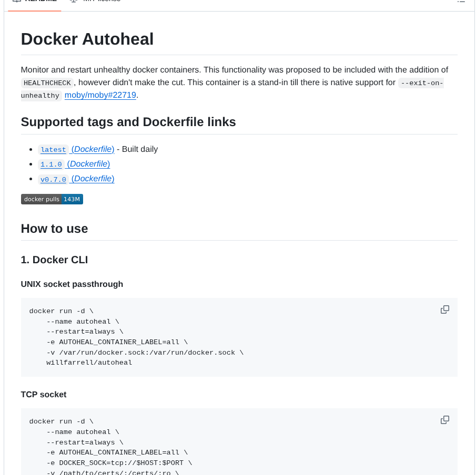Open the README outline icon at top right

click(461, 2)
